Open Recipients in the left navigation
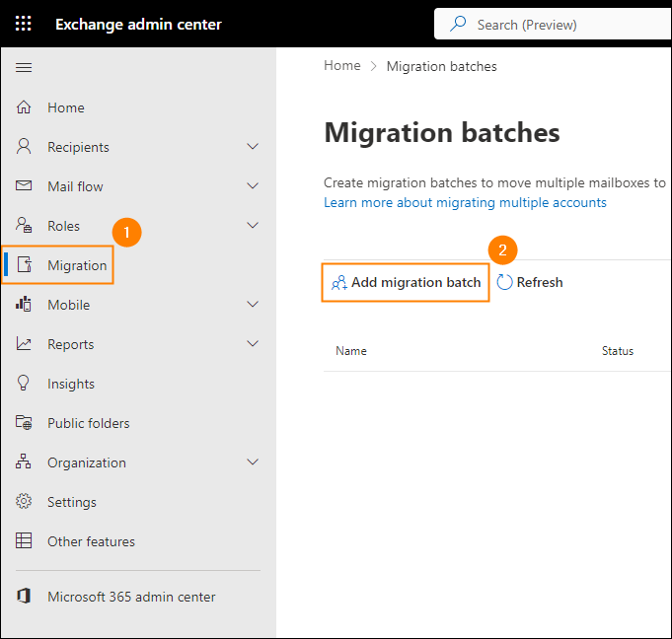The width and height of the screenshot is (672, 639). tap(78, 147)
